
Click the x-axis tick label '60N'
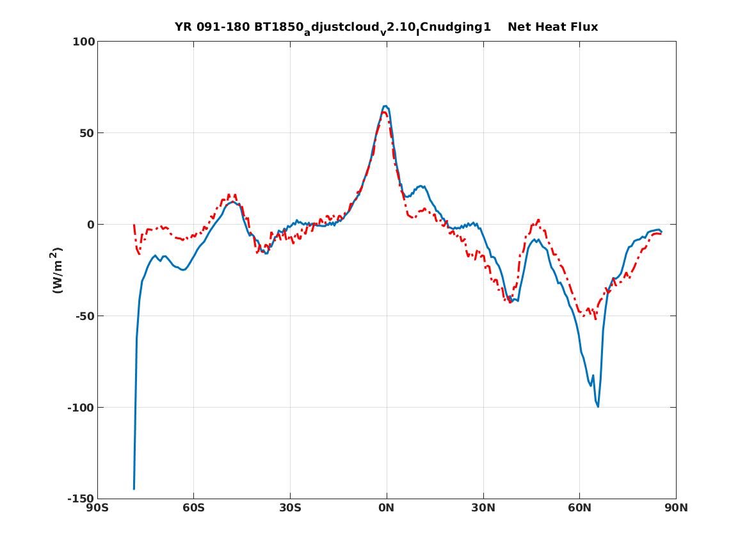pyautogui.click(x=579, y=508)
